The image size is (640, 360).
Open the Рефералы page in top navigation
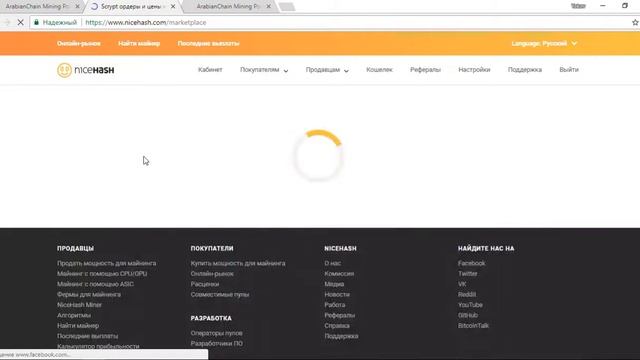point(425,70)
